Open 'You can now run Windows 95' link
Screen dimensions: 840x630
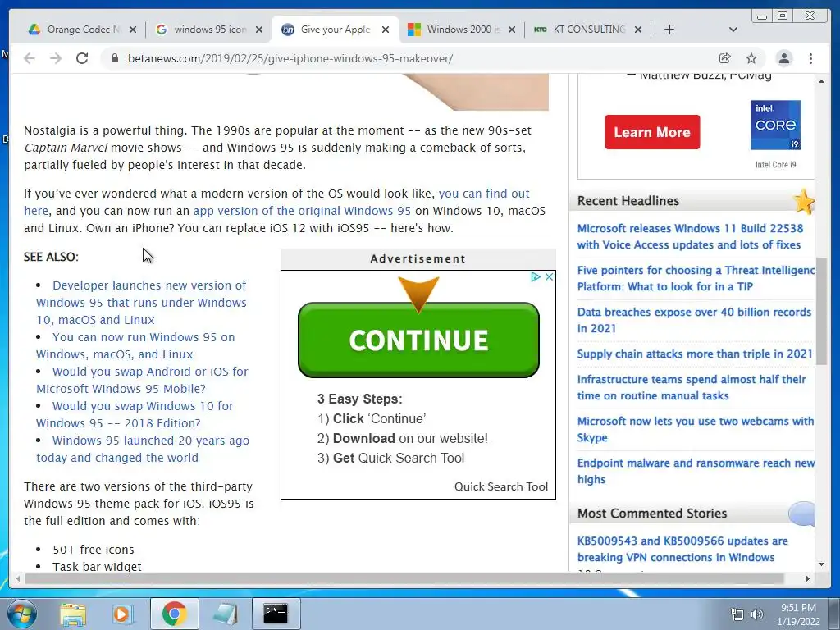(135, 345)
